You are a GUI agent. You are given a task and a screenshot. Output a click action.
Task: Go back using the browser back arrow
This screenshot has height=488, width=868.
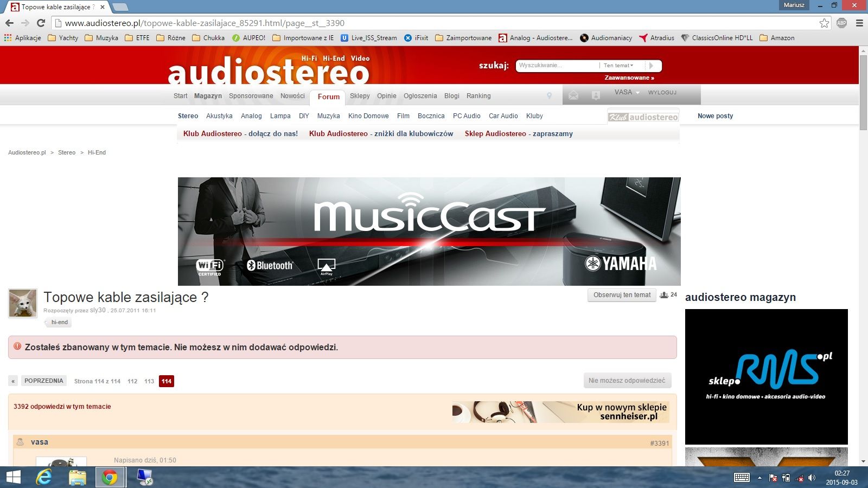pos(9,23)
